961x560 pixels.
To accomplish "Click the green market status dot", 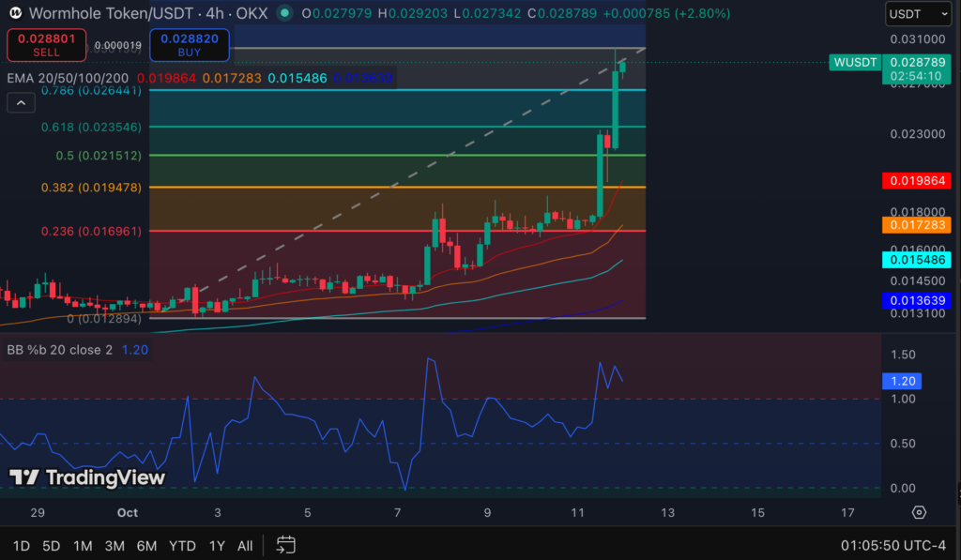I will pos(283,13).
